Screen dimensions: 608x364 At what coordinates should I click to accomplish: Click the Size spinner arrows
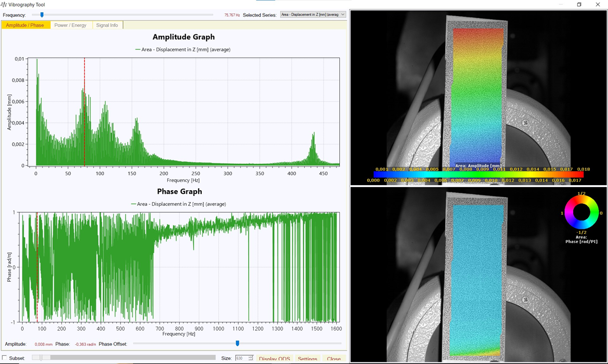251,358
